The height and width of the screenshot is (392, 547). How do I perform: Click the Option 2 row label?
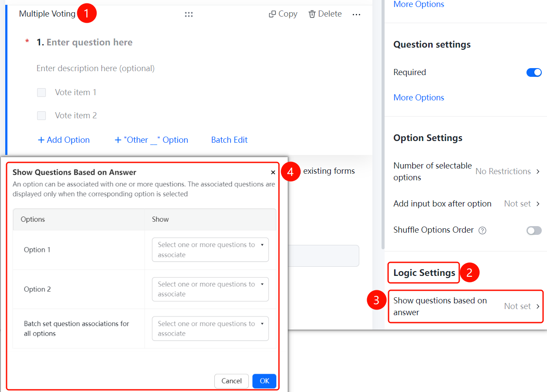(x=38, y=289)
